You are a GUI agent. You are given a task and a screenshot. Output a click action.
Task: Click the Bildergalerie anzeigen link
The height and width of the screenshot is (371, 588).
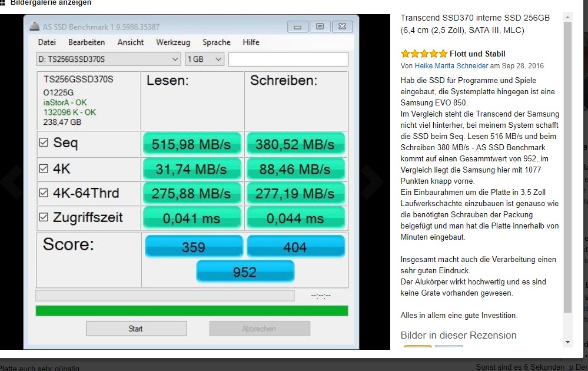tap(51, 2)
